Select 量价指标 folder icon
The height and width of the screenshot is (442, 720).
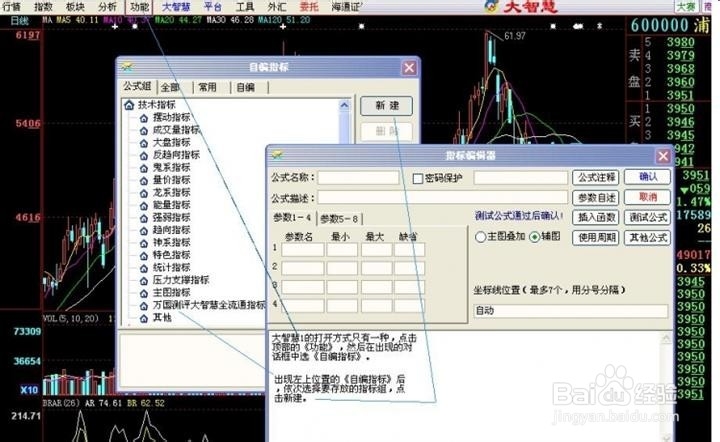(144, 180)
